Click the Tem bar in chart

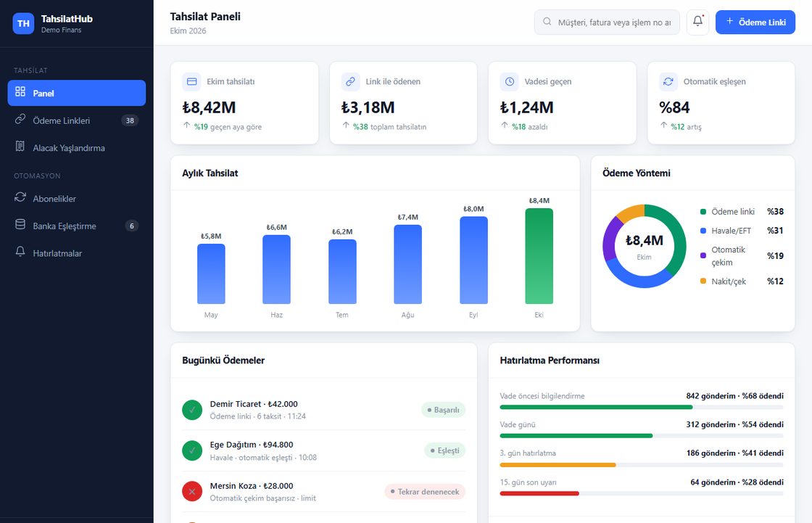pyautogui.click(x=342, y=271)
